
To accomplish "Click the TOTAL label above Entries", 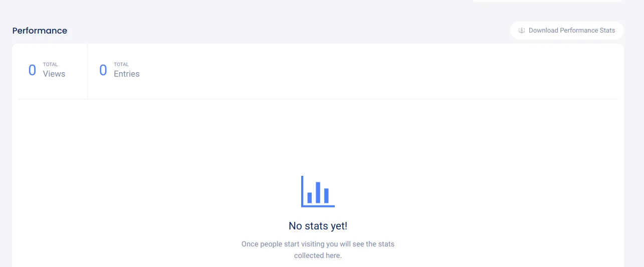I will [x=121, y=65].
